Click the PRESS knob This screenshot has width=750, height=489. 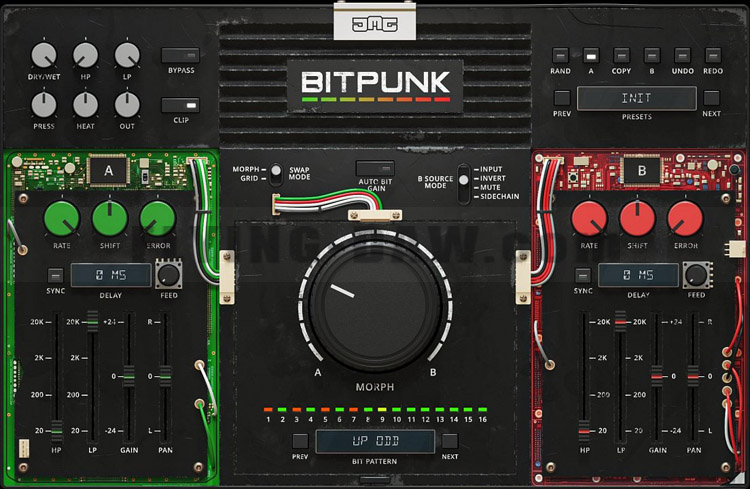pos(44,105)
